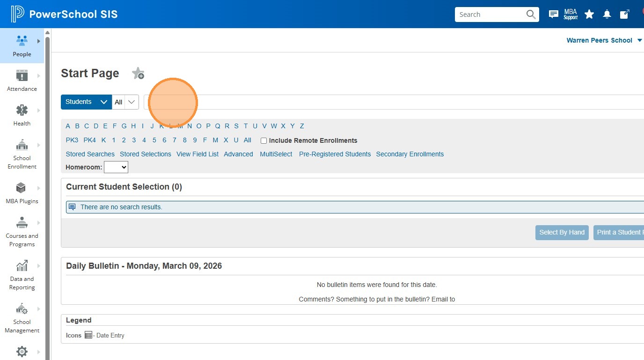Select the All link in the grade row
This screenshot has width=644, height=360.
[248, 140]
